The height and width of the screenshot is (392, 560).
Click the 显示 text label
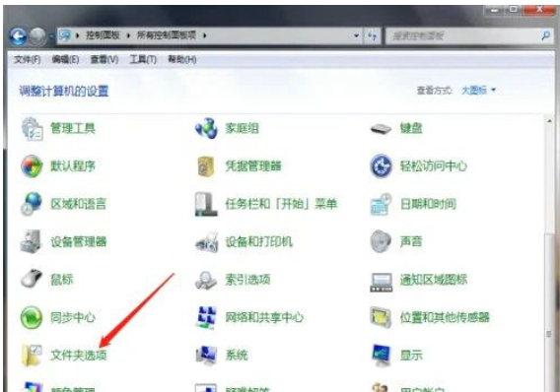point(411,356)
